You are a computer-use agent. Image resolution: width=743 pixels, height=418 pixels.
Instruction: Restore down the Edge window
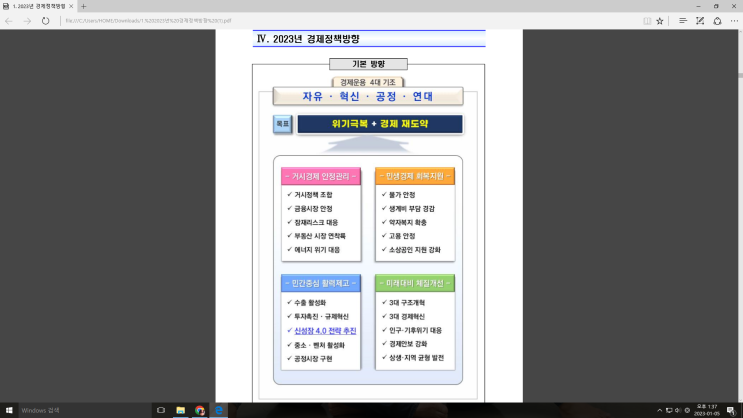[716, 6]
